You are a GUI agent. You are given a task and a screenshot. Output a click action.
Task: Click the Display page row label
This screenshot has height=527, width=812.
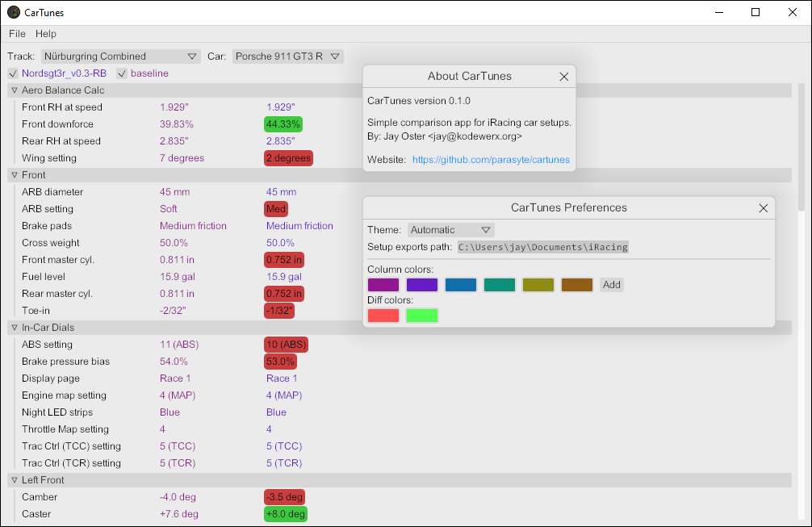[51, 379]
